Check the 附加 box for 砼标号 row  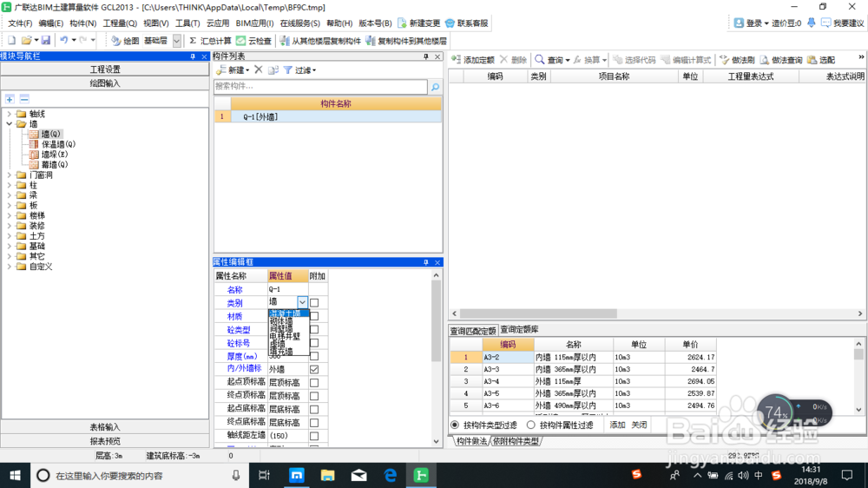[314, 343]
